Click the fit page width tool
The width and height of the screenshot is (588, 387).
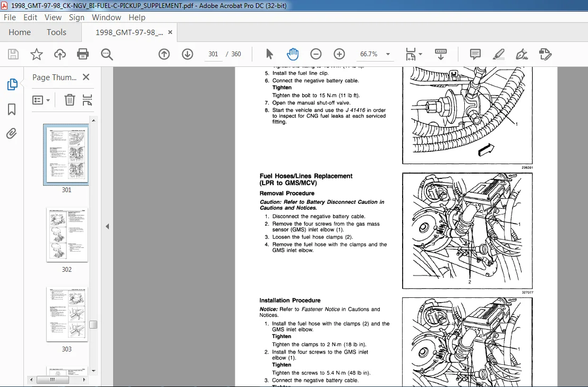click(x=411, y=54)
